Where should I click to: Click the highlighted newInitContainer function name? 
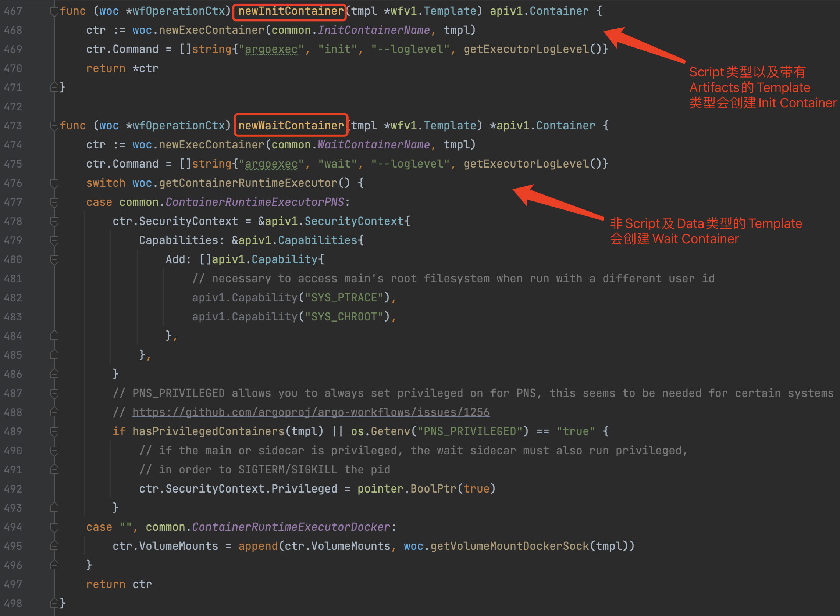[290, 11]
